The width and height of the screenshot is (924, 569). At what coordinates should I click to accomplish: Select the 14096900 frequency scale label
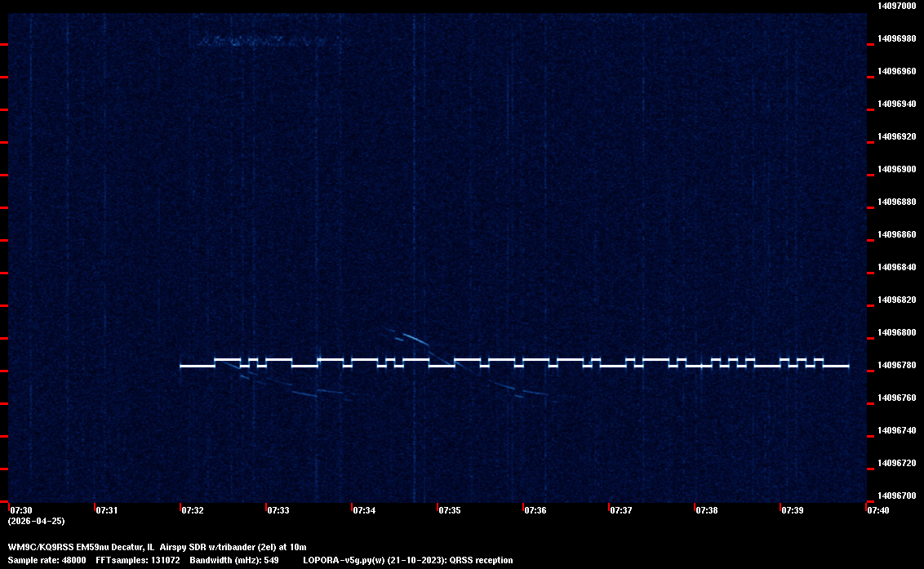896,169
